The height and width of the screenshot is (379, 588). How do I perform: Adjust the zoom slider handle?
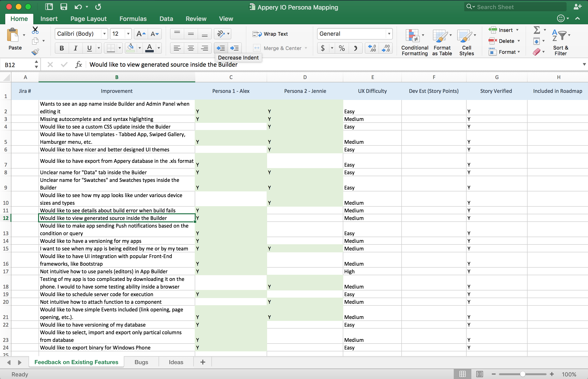click(x=523, y=374)
